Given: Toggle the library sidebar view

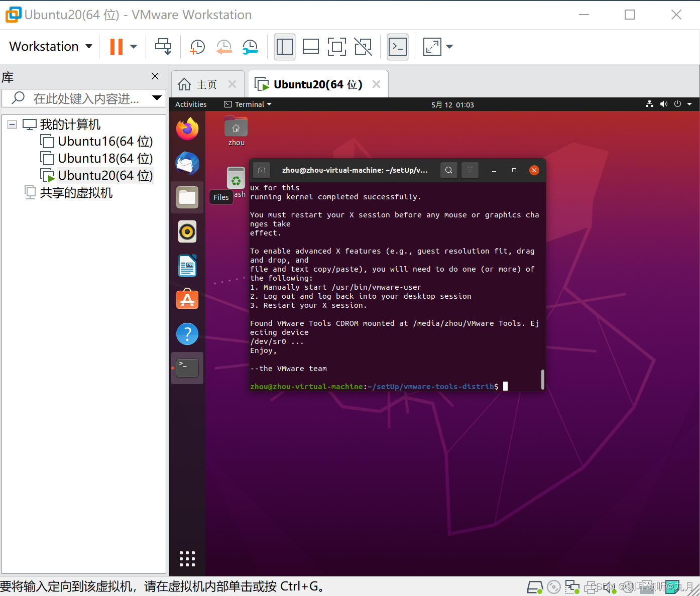Looking at the screenshot, I should pos(285,47).
